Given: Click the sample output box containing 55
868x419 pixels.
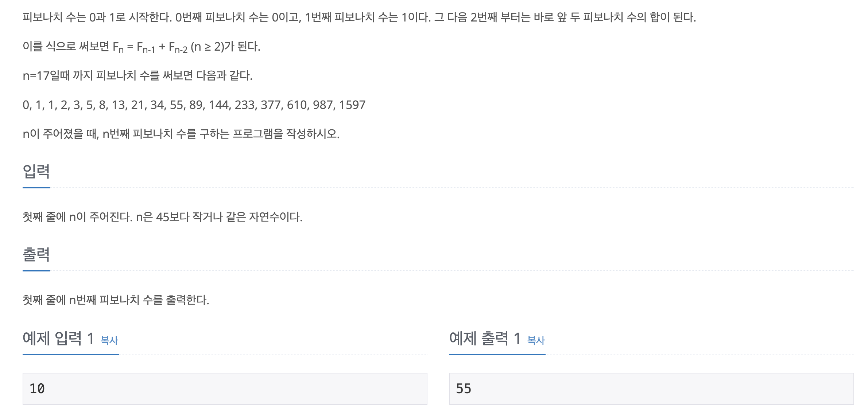Looking at the screenshot, I should pyautogui.click(x=651, y=388).
